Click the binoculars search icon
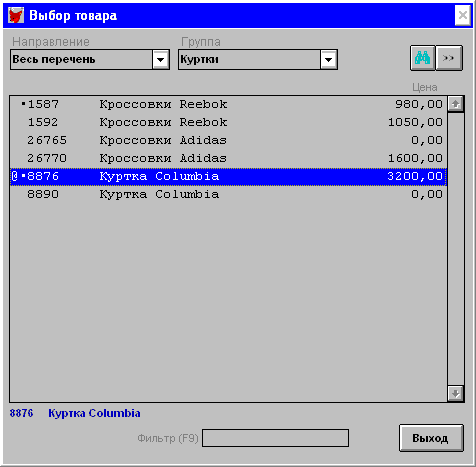 (422, 58)
